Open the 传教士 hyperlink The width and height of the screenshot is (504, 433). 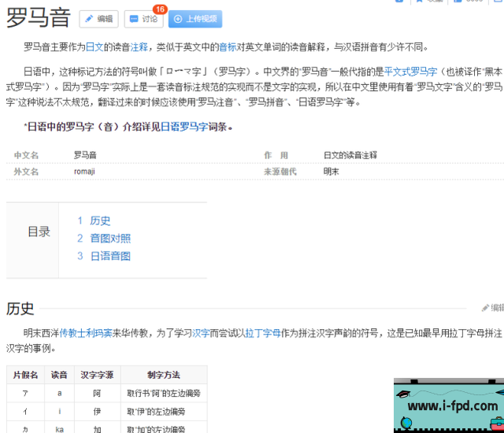coord(72,333)
